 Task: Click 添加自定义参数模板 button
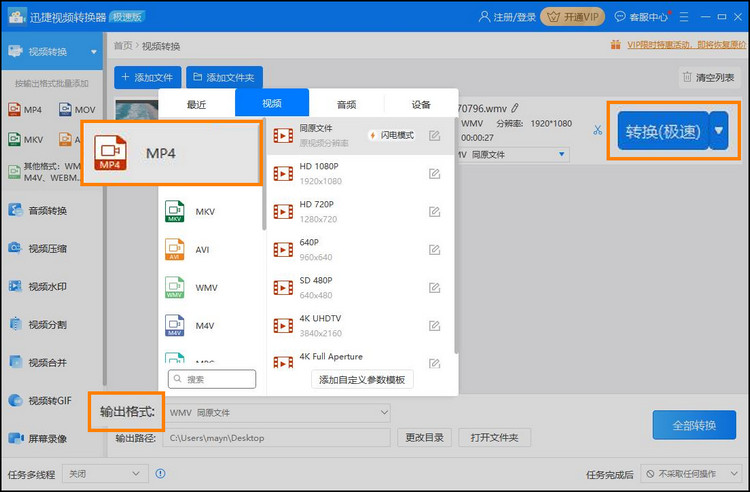click(362, 380)
